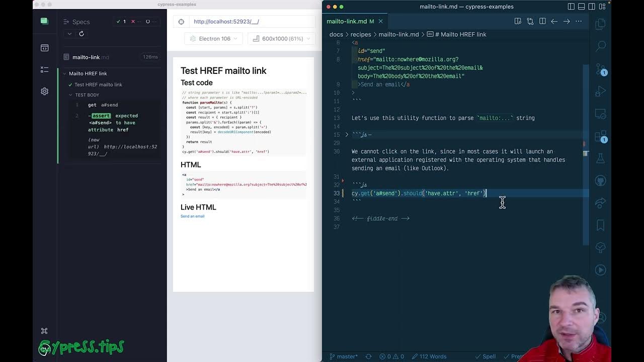
Task: Open the GitHub icon in activity bar
Action: pos(600,180)
